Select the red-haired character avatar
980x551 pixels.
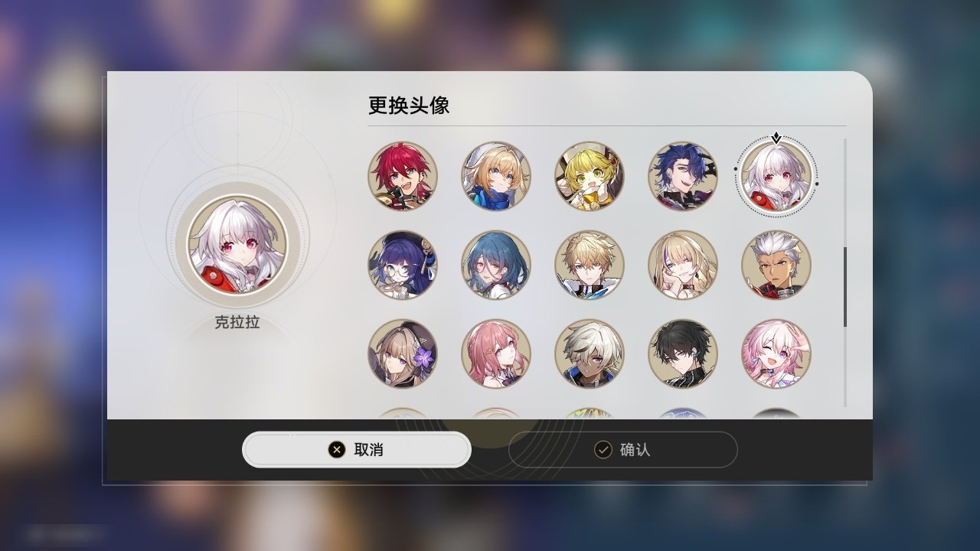(402, 176)
